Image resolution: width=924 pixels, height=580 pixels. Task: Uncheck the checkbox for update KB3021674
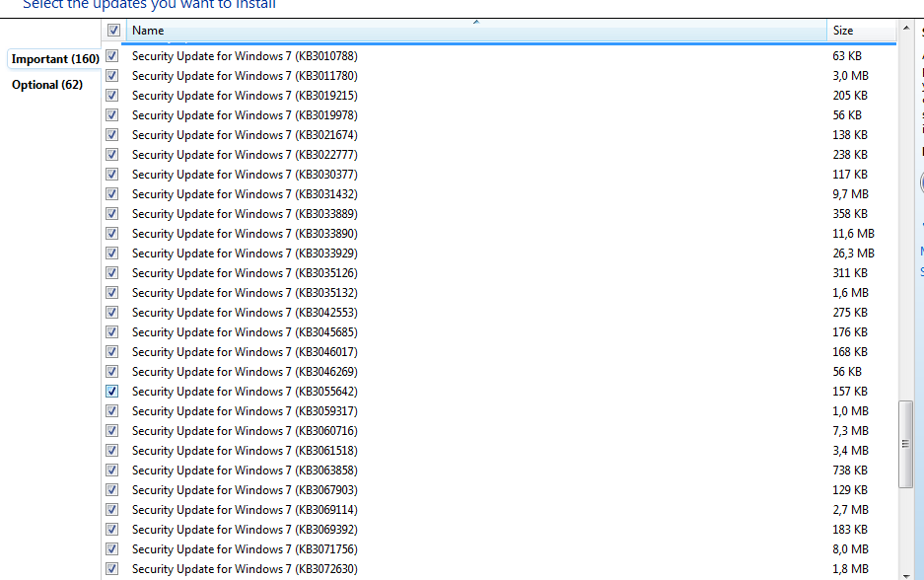pyautogui.click(x=112, y=135)
